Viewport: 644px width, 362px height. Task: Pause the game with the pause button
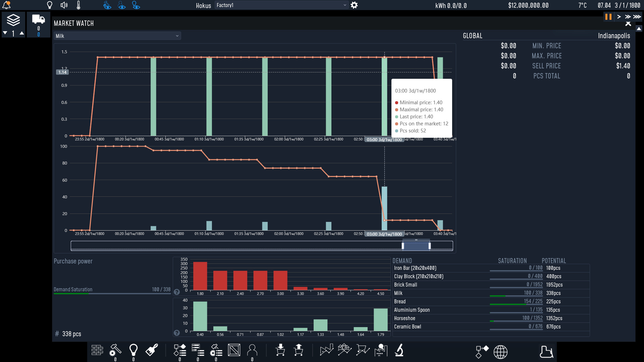[608, 17]
